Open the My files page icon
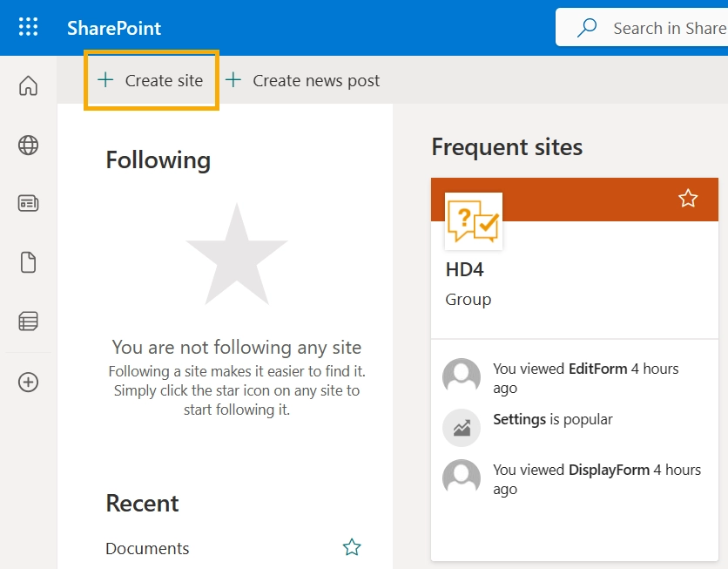Image resolution: width=728 pixels, height=569 pixels. coord(29,262)
